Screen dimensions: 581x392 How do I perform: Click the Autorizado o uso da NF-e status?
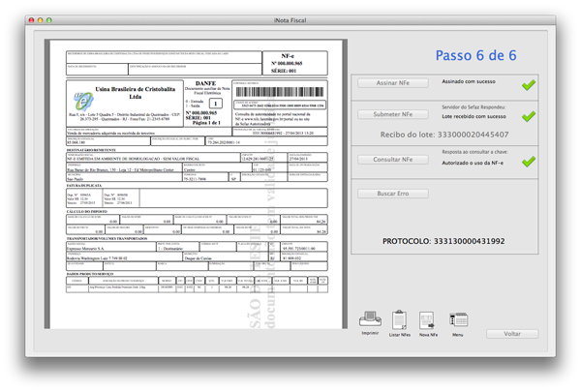473,163
